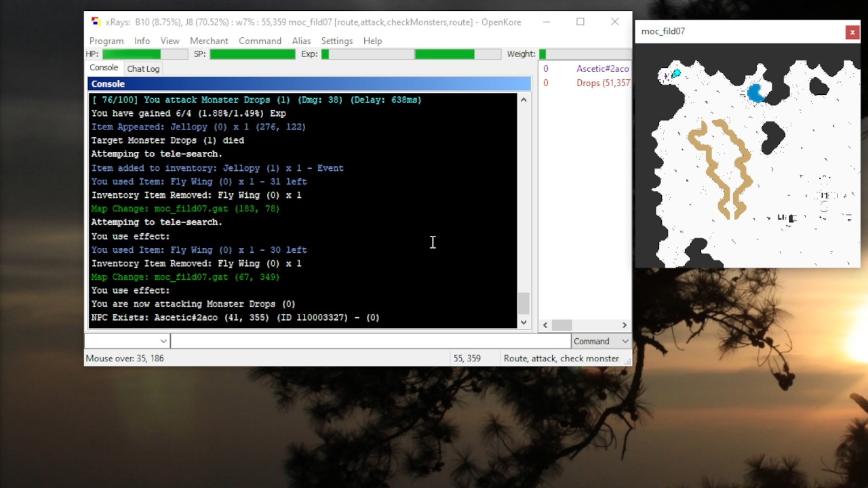Click entity list scroll left arrow
868x488 pixels.
[545, 325]
